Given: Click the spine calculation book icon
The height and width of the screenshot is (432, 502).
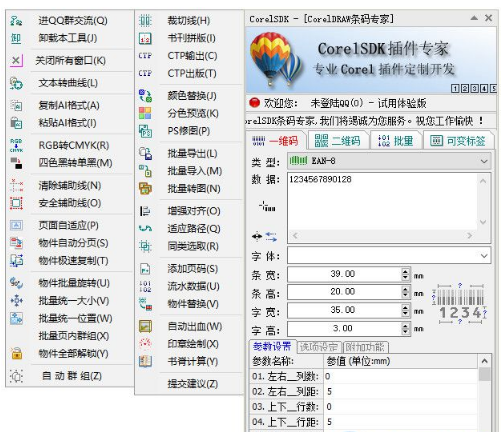Looking at the screenshot, I should tap(145, 361).
